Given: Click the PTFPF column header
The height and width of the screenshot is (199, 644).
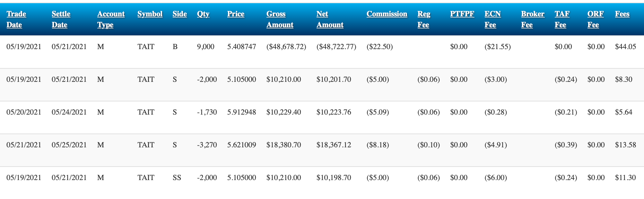Looking at the screenshot, I should 462,14.
